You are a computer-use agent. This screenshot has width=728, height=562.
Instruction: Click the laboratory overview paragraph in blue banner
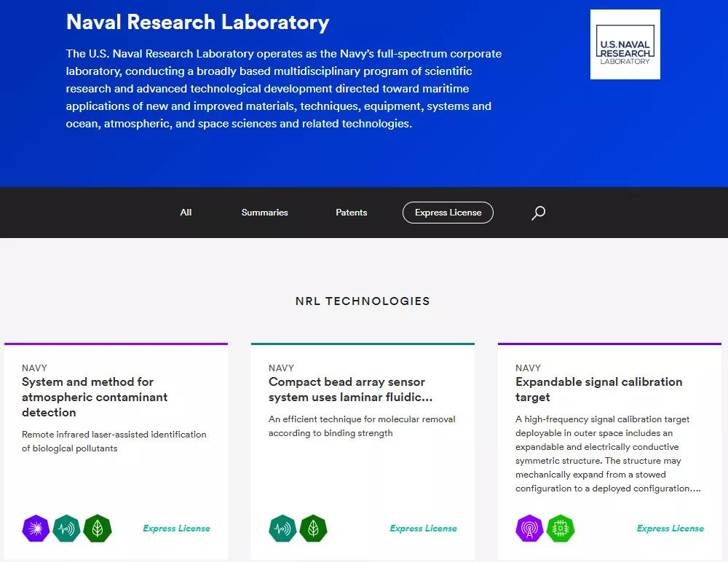coord(284,89)
